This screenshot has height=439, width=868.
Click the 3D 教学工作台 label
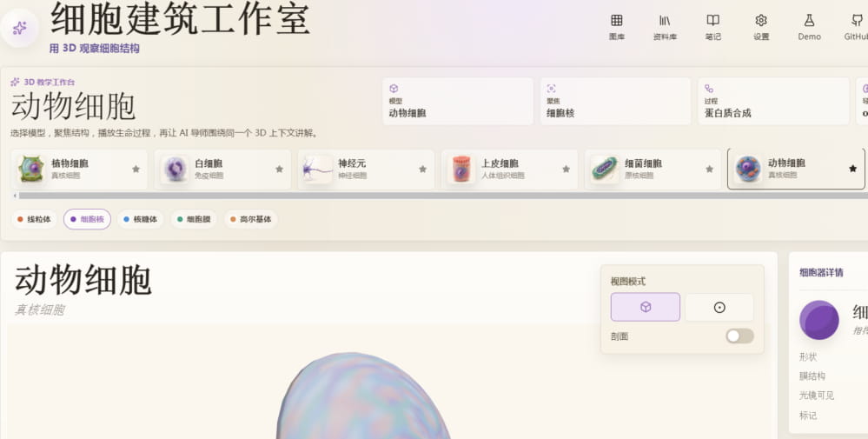pos(50,82)
